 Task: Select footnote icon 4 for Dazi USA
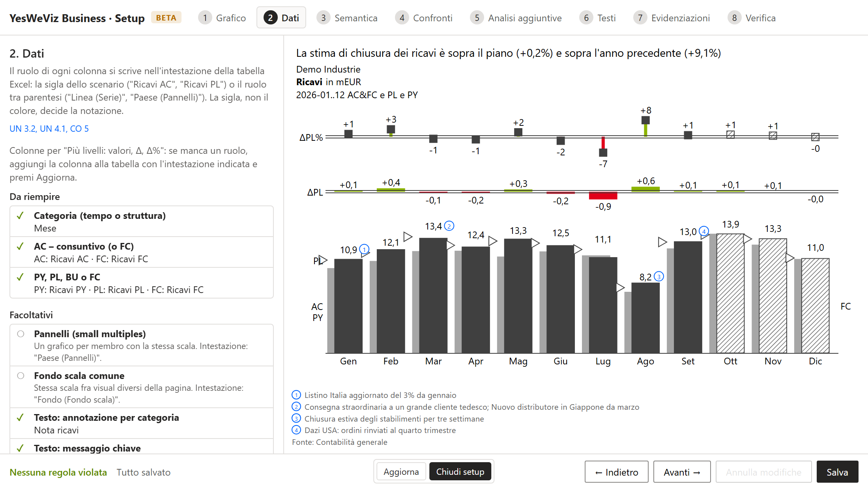point(296,430)
